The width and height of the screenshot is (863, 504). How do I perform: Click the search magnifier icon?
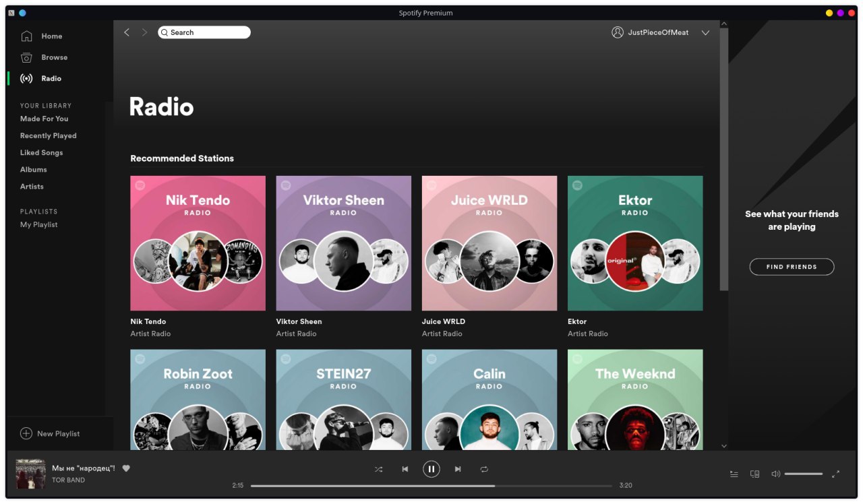[165, 32]
